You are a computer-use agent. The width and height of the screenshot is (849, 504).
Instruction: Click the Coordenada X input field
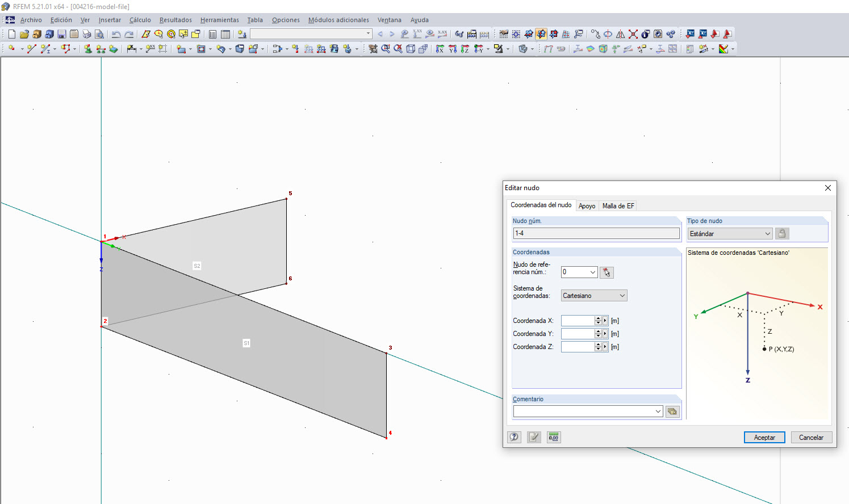coord(578,321)
